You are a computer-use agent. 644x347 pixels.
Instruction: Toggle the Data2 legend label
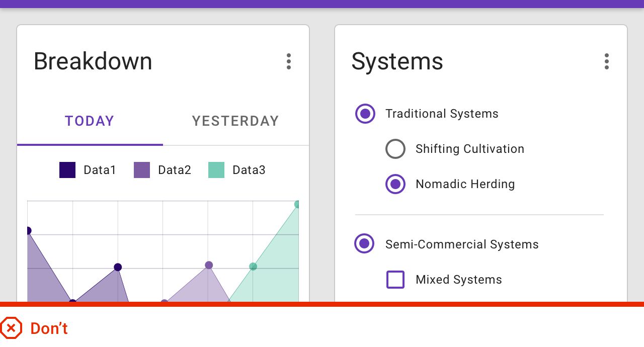[175, 170]
